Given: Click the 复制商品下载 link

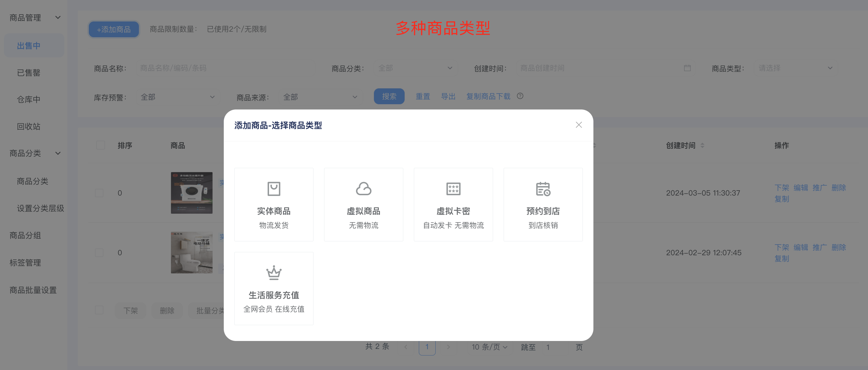Looking at the screenshot, I should (488, 97).
